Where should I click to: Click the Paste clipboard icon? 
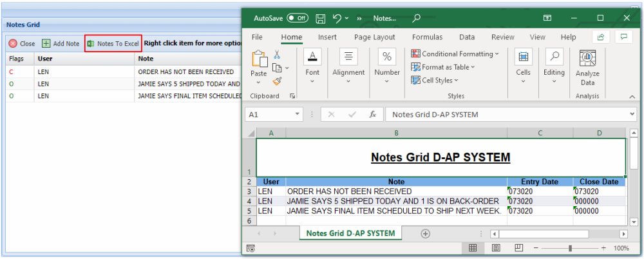(259, 59)
